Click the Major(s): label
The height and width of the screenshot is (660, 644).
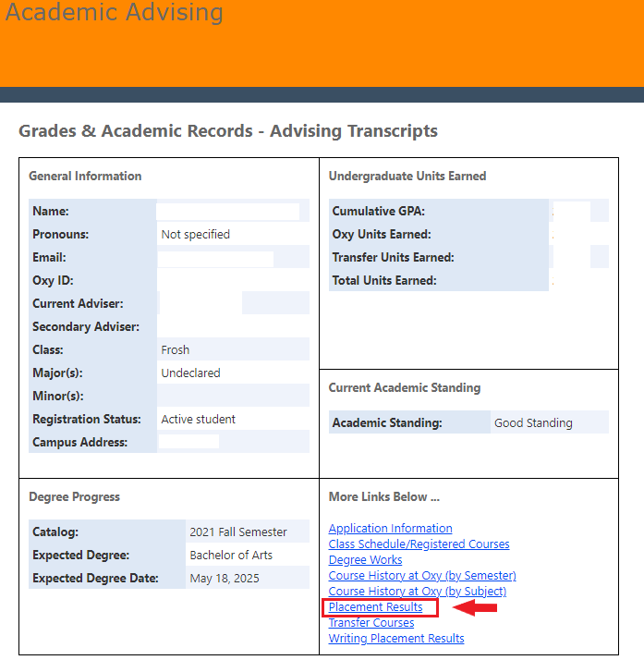(x=57, y=373)
